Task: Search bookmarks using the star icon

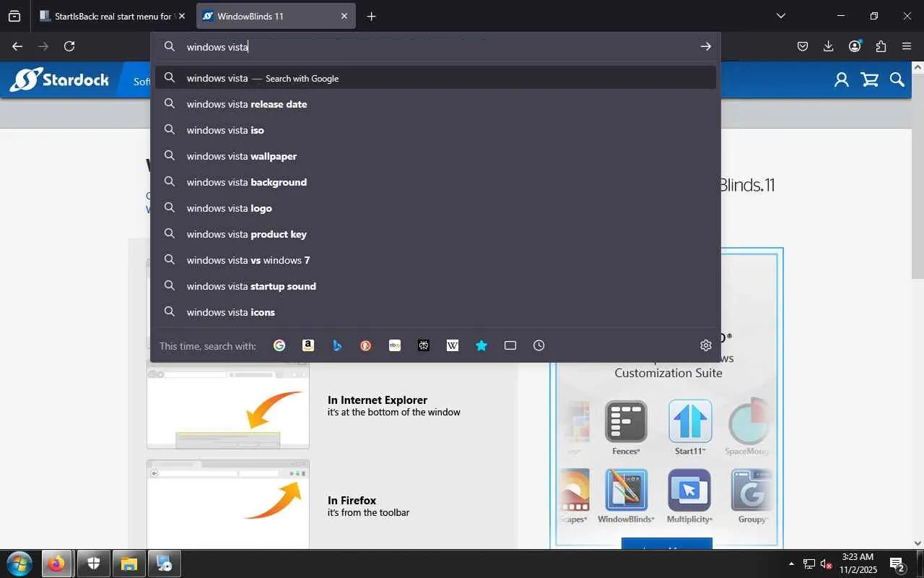Action: [481, 345]
